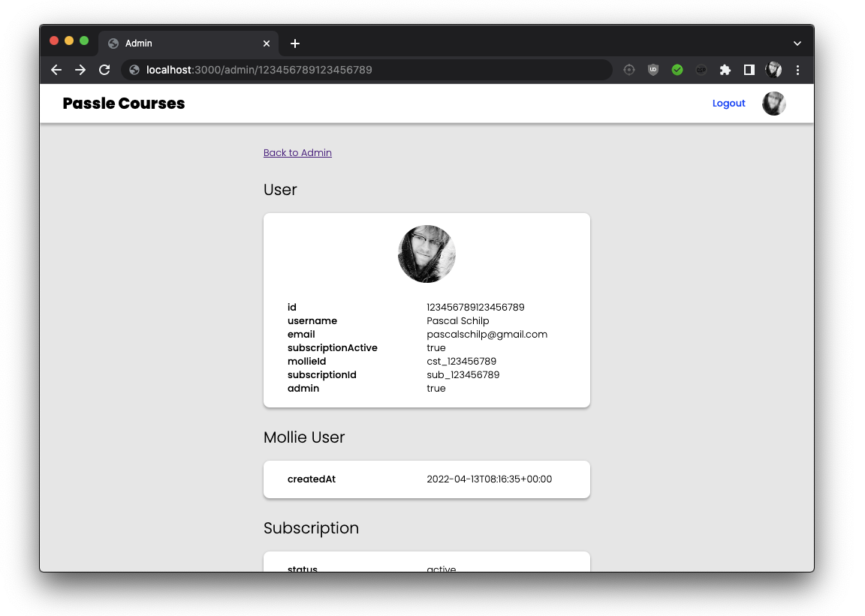865x616 pixels.
Task: Click the large user profile photo
Action: coord(426,254)
